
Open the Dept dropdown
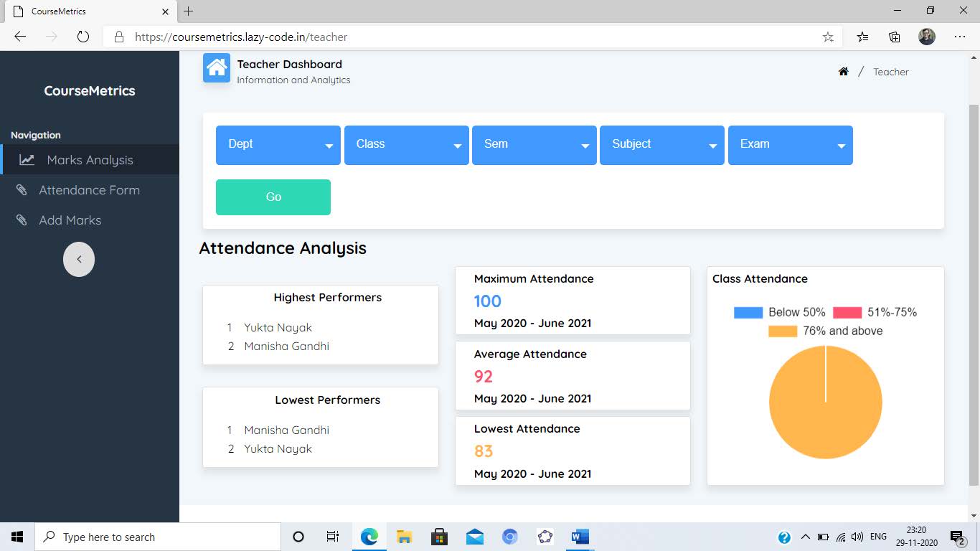(x=278, y=145)
